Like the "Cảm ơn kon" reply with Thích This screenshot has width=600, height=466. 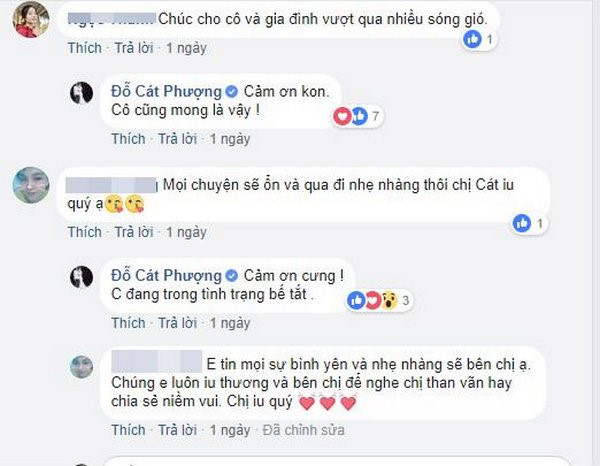click(128, 139)
